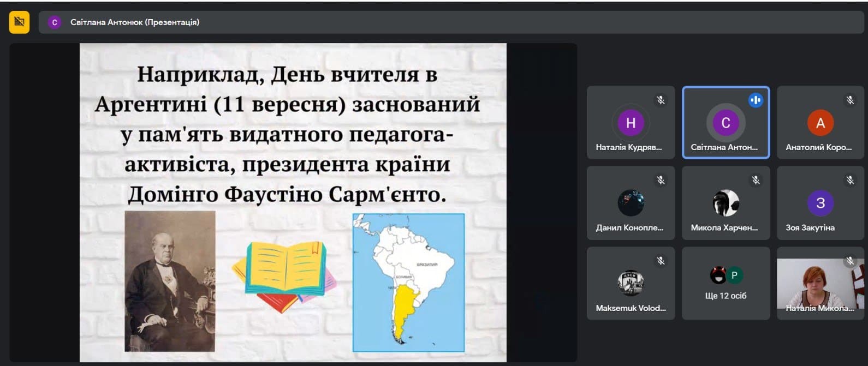This screenshot has width=868, height=366.
Task: Click the name label Наталія Кудряв...
Action: (x=628, y=147)
